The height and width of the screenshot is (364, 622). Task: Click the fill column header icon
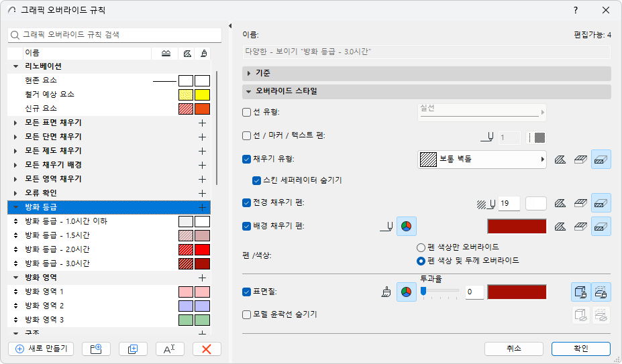187,53
